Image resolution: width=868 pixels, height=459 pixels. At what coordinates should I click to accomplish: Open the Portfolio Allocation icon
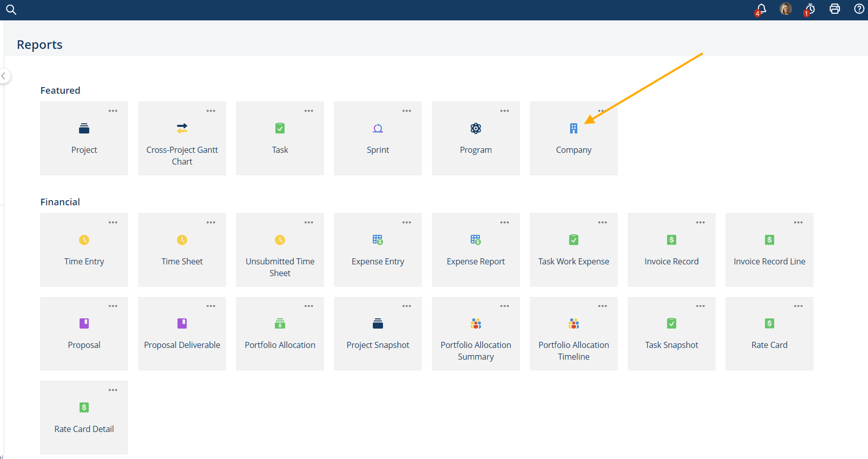[x=280, y=323]
